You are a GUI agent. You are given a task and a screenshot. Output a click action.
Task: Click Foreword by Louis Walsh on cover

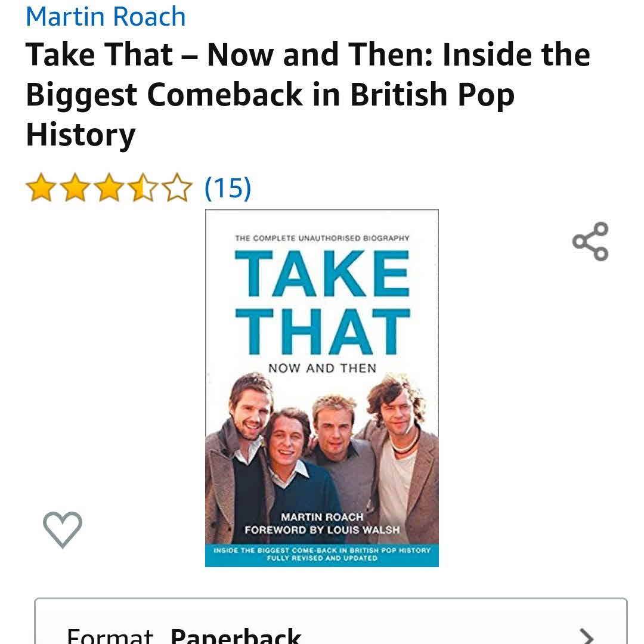[322, 530]
